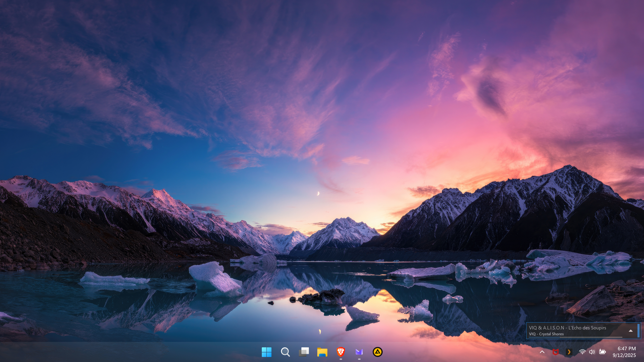Switch to the Brave browser window
The image size is (644, 362).
(340, 352)
